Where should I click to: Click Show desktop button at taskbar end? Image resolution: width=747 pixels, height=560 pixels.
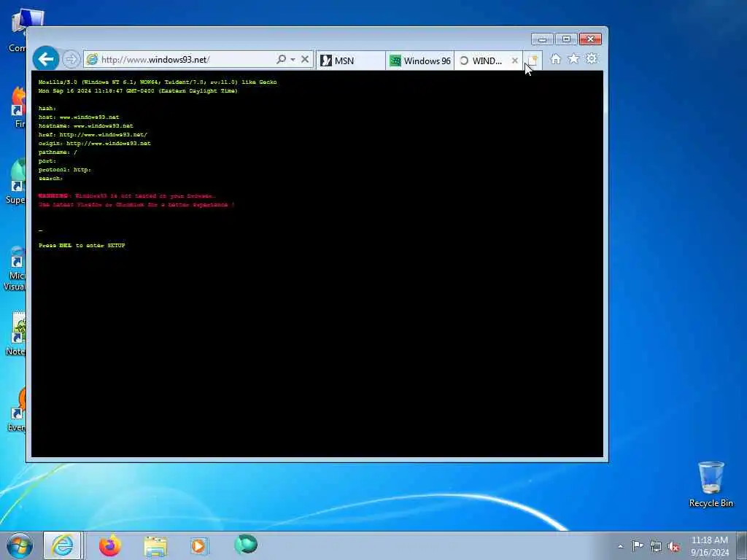click(742, 545)
